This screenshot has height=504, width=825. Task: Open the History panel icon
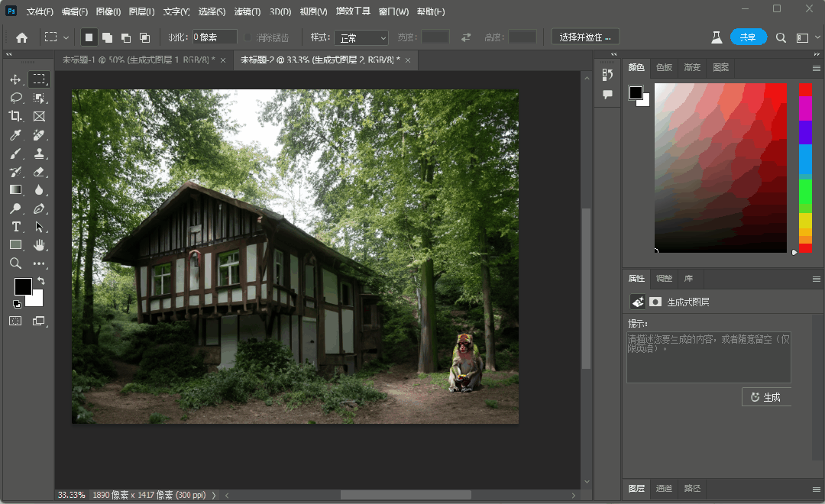607,74
